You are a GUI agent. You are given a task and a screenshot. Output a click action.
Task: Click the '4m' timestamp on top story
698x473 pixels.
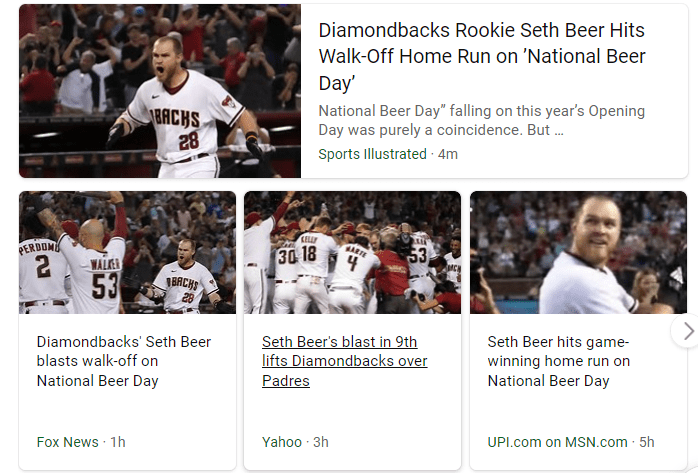448,154
